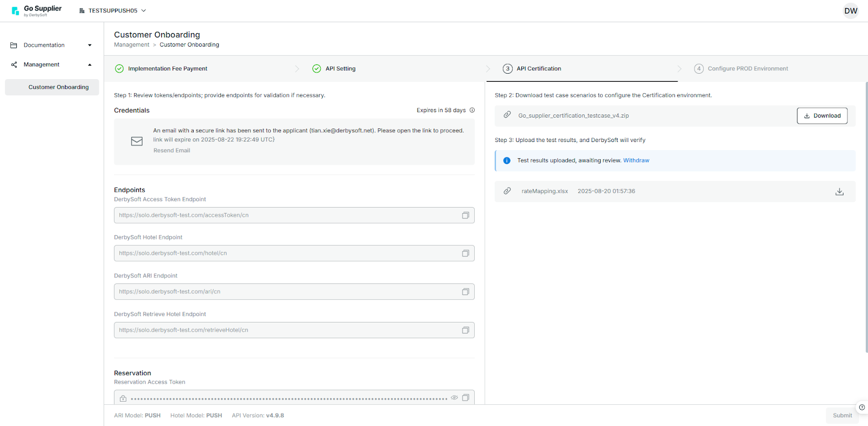Viewport: 868px width, 426px height.
Task: Reveal the Reservation Access Token value
Action: [454, 398]
